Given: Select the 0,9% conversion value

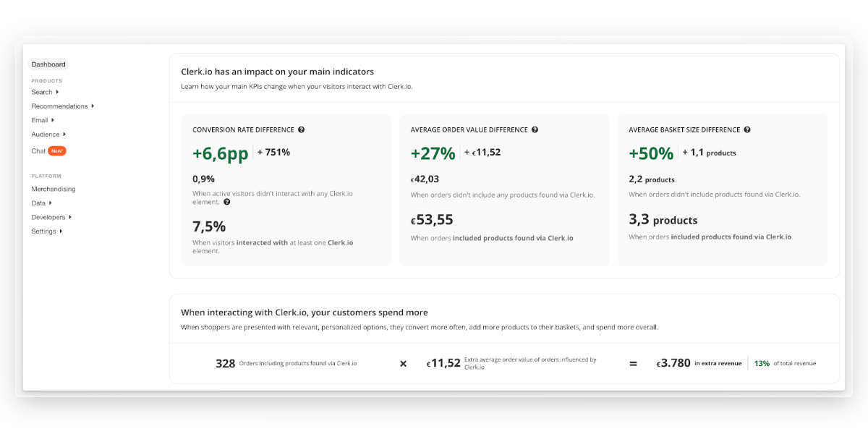Looking at the screenshot, I should [x=203, y=179].
